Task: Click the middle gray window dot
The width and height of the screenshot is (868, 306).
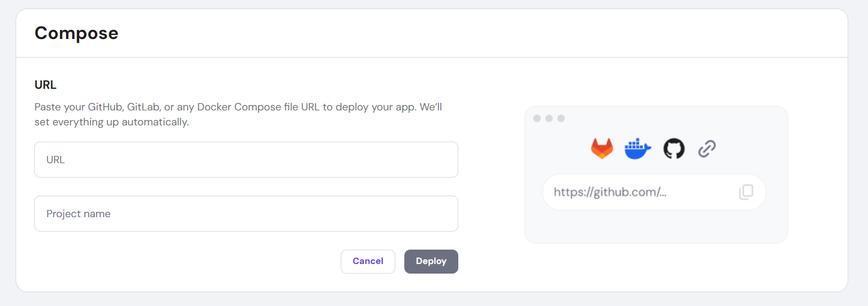Action: pos(549,118)
